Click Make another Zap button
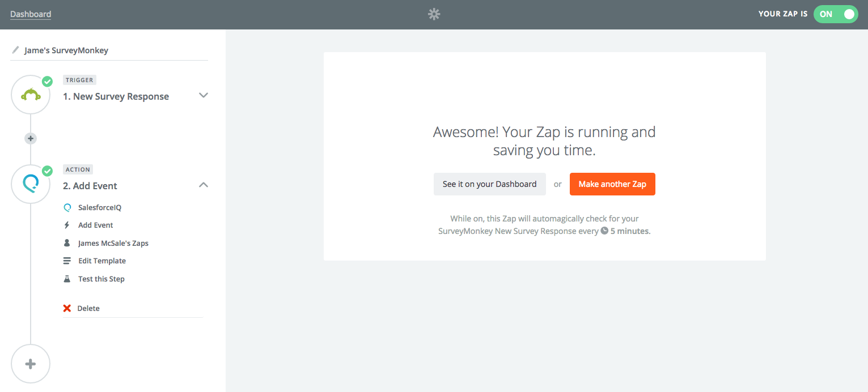Screen dimensions: 868x392 click(612, 184)
